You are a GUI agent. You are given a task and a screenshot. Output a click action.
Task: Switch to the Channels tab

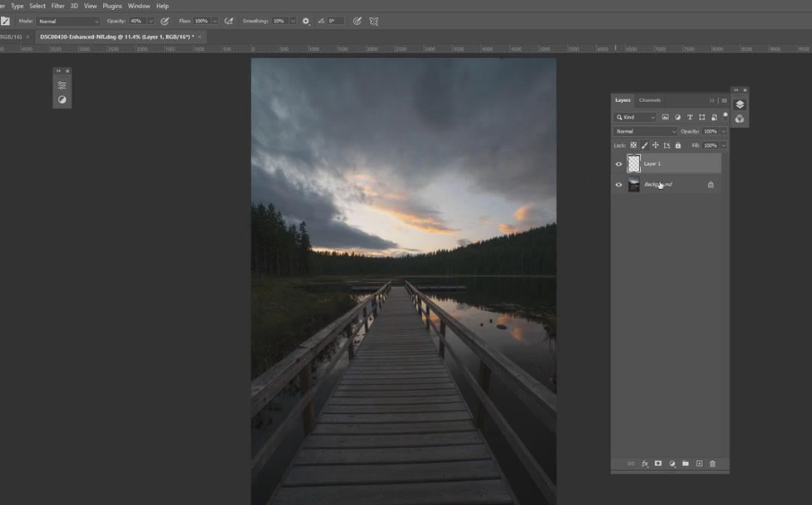click(650, 100)
